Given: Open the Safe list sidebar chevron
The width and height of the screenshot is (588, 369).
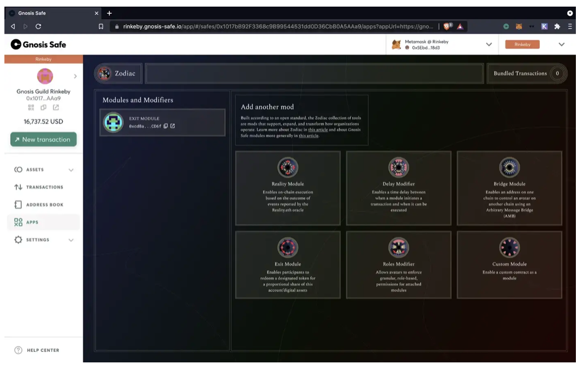Looking at the screenshot, I should pyautogui.click(x=75, y=76).
